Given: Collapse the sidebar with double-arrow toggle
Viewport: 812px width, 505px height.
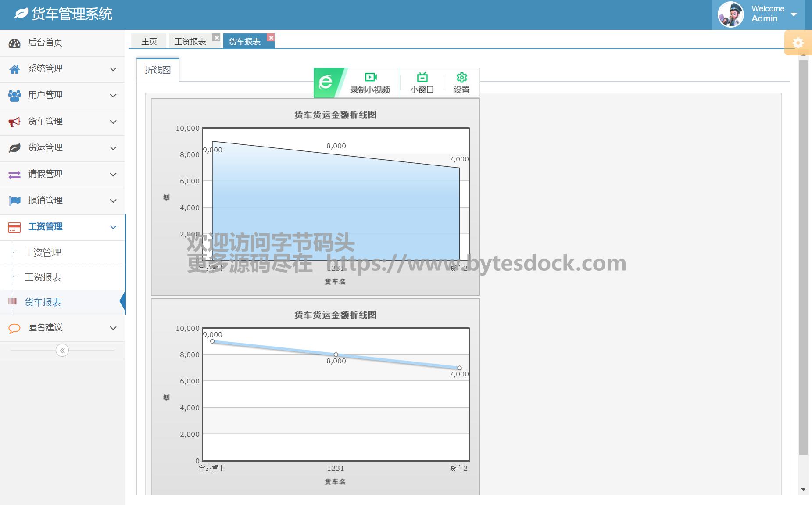Looking at the screenshot, I should (62, 350).
